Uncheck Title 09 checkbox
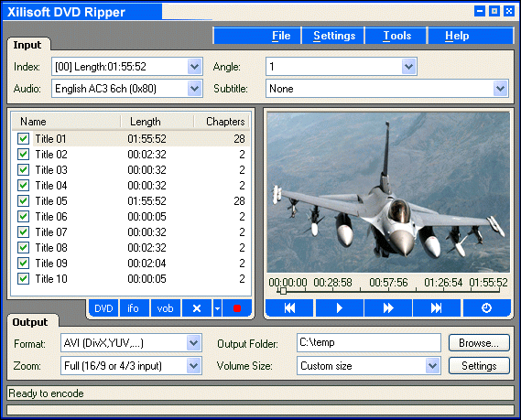 pyautogui.click(x=23, y=264)
